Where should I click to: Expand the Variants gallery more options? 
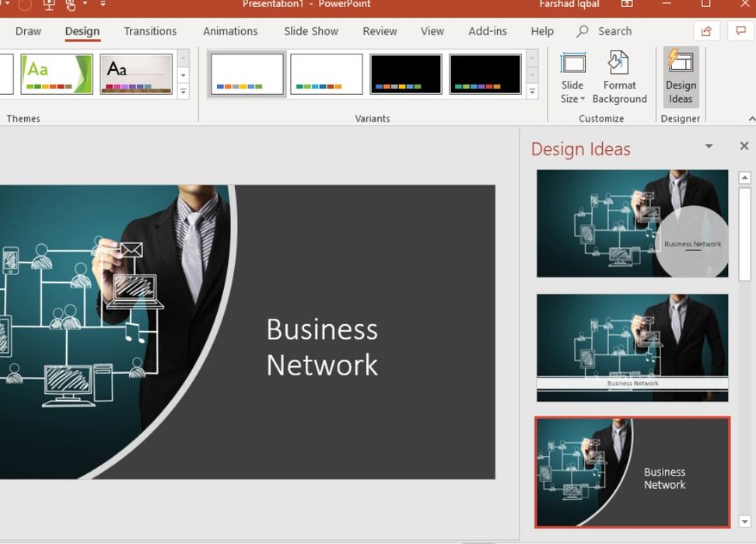coord(532,91)
